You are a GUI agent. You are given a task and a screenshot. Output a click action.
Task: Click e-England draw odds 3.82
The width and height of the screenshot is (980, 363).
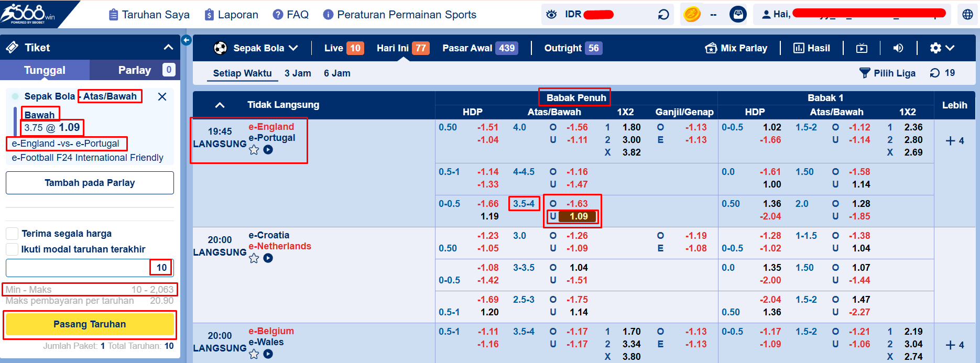[631, 152]
